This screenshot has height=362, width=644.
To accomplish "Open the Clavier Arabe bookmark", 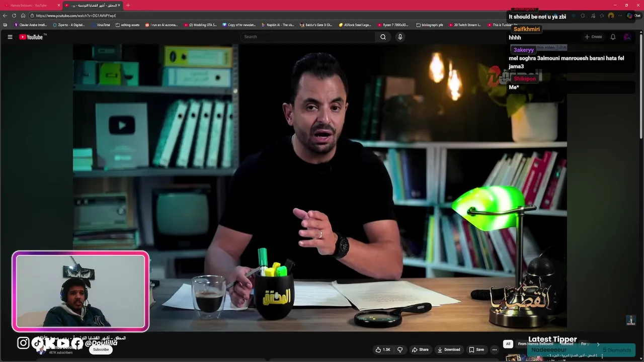I will click(x=31, y=25).
